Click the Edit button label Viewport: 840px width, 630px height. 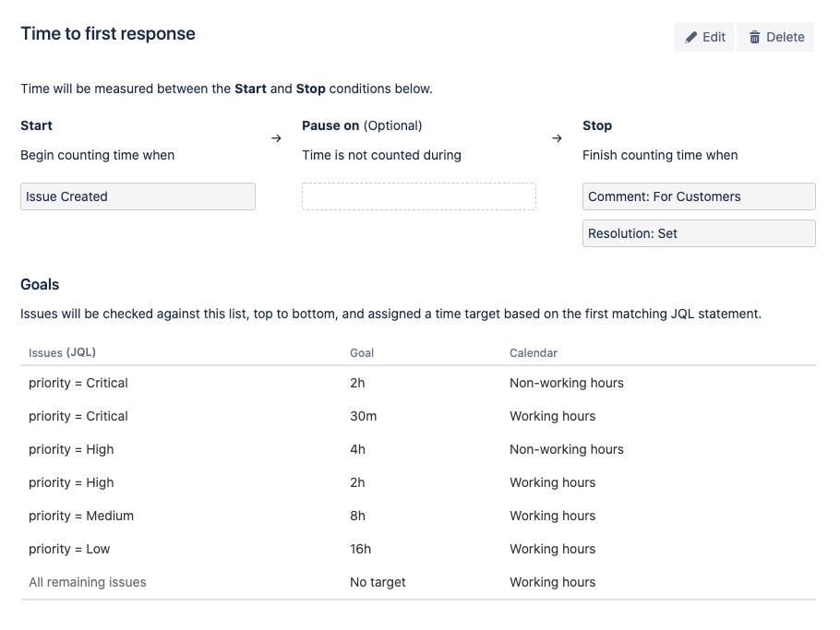click(714, 37)
